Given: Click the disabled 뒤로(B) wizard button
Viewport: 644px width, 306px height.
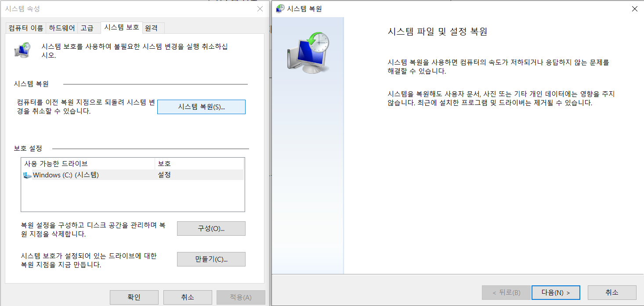Looking at the screenshot, I should click(506, 292).
